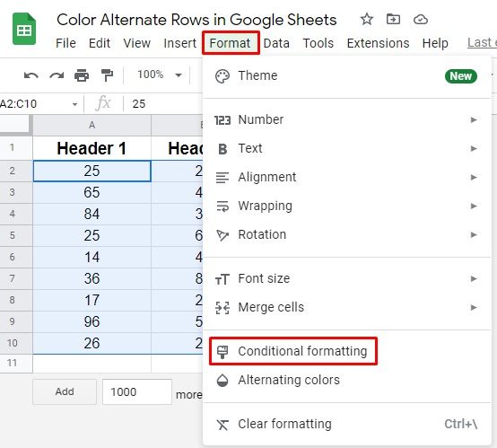Viewport: 497px width, 448px height.
Task: Select column A header
Action: pyautogui.click(x=92, y=125)
